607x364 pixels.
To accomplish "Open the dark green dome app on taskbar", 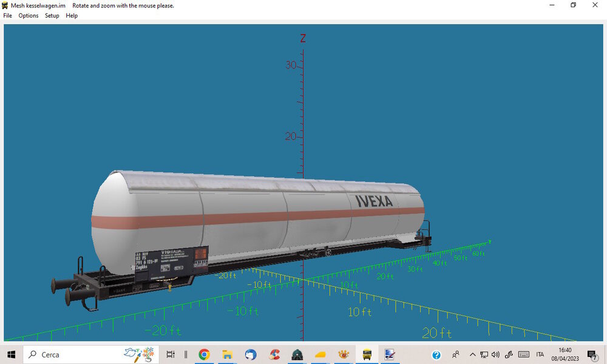I will coord(297,354).
